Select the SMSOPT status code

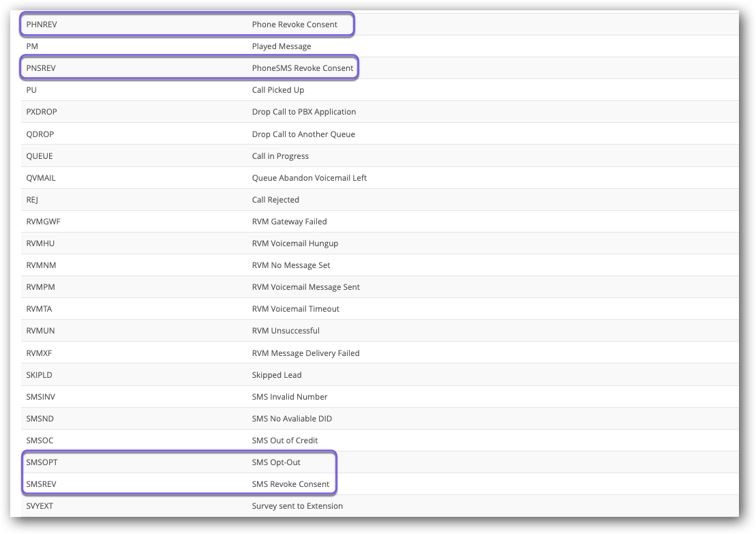pyautogui.click(x=42, y=462)
